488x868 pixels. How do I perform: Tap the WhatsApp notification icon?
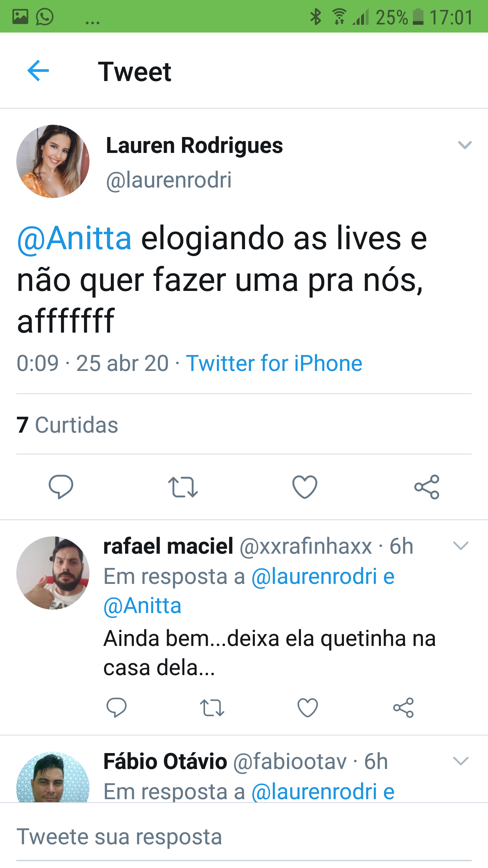(44, 17)
